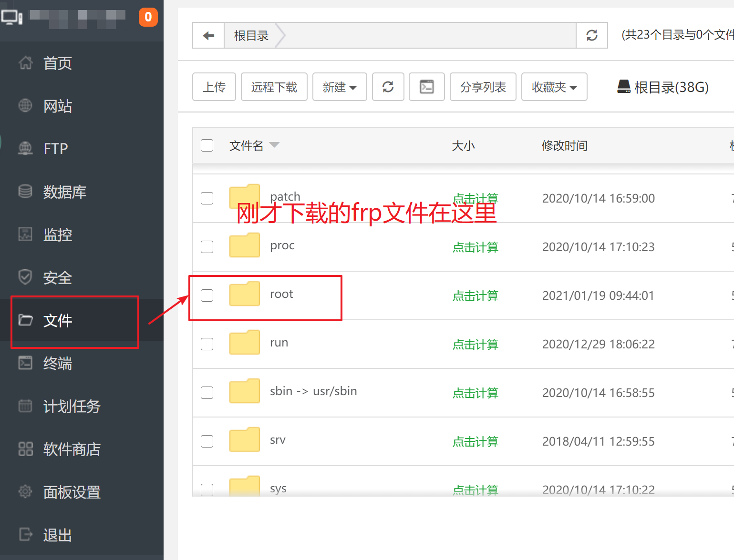Click the FTP globe icon in sidebar
The width and height of the screenshot is (734, 560).
(25, 148)
